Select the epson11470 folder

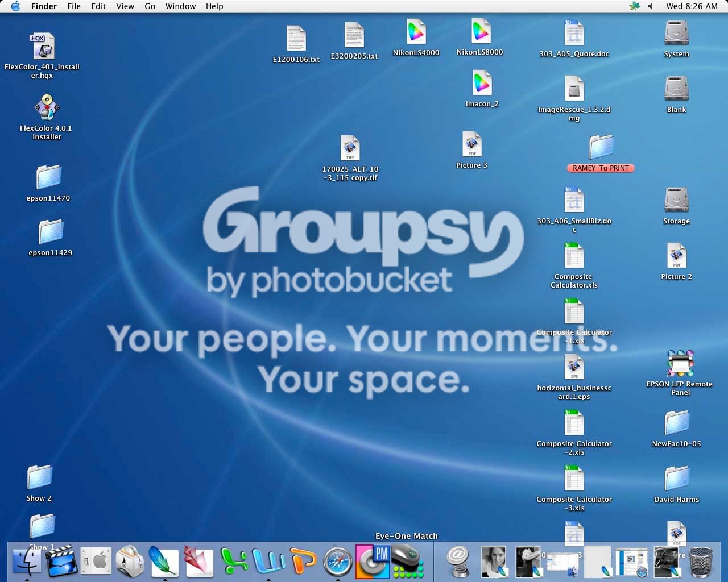click(x=48, y=177)
